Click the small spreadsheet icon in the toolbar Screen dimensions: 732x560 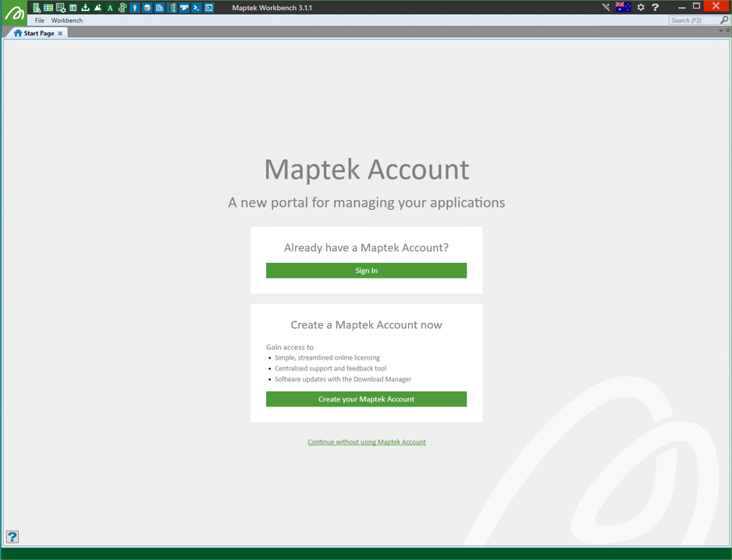tap(73, 8)
